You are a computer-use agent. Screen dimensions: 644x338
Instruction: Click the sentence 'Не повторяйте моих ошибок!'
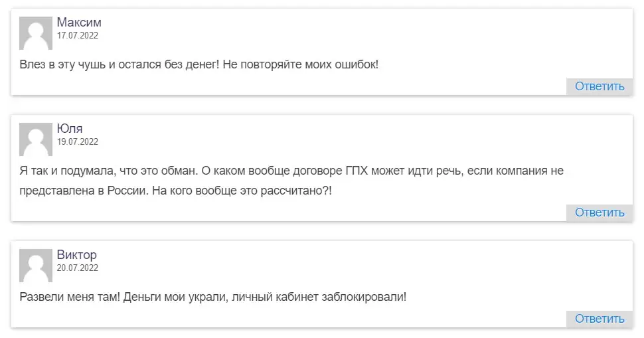coord(301,64)
